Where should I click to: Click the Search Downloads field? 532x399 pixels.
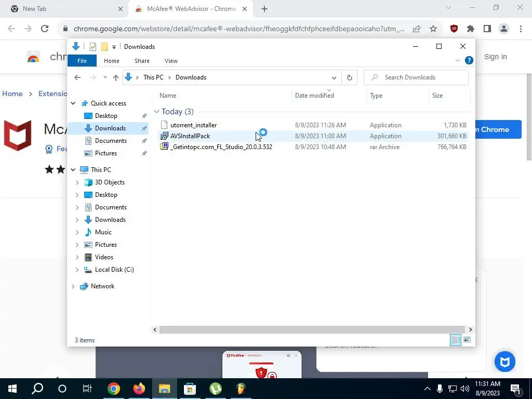[x=416, y=77]
